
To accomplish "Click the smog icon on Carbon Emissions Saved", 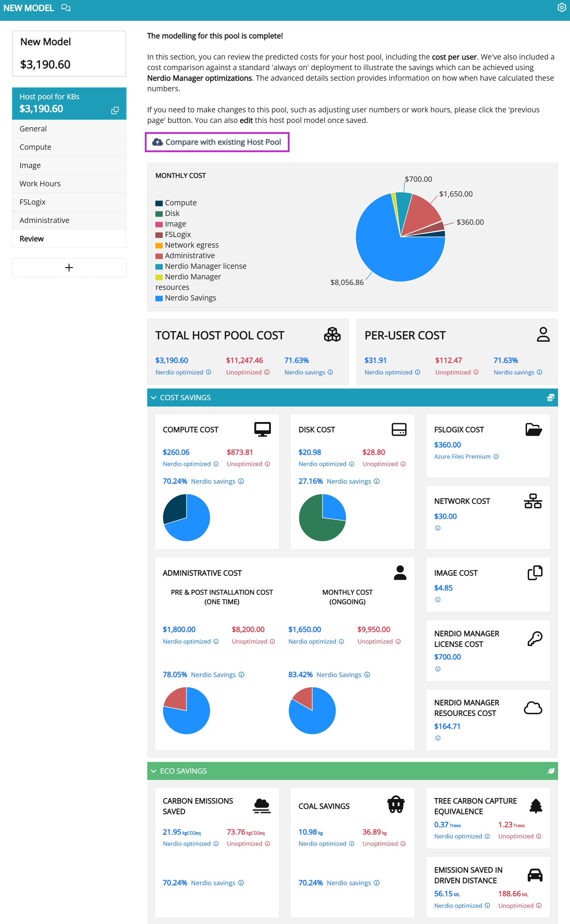I will [x=262, y=806].
